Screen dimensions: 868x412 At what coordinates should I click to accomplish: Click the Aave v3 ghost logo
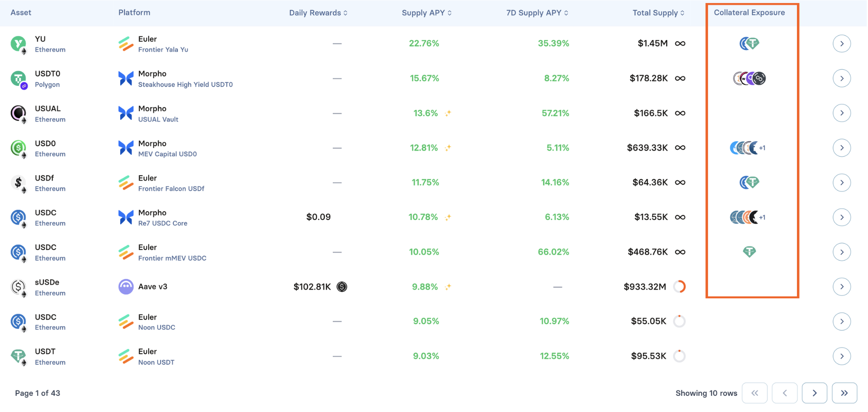pos(126,287)
